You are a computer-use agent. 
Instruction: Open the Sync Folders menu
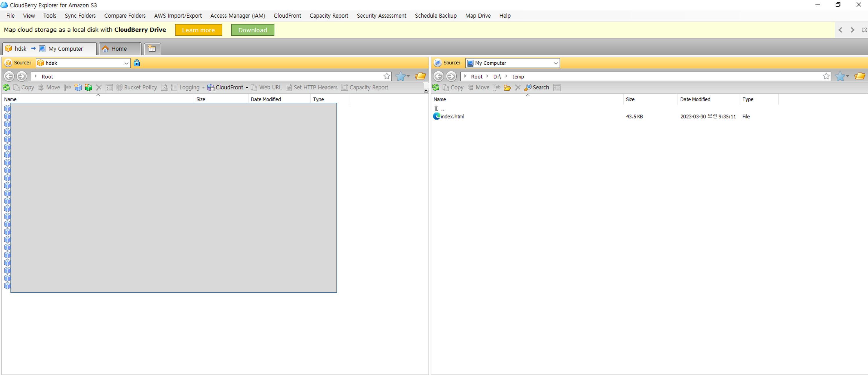coord(80,16)
